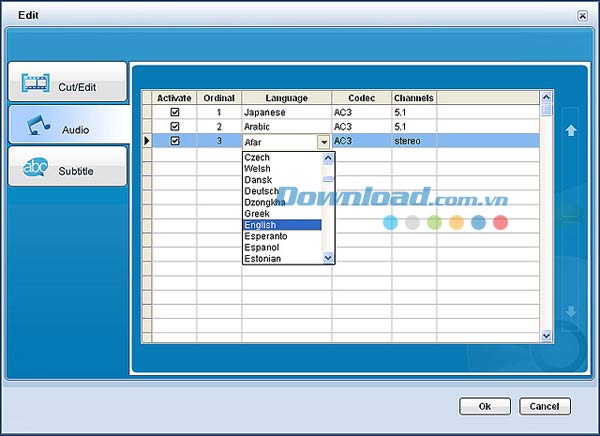Screen dimensions: 600x436
Task: Click the abc speech bubble Subtitle icon
Action: 35,167
